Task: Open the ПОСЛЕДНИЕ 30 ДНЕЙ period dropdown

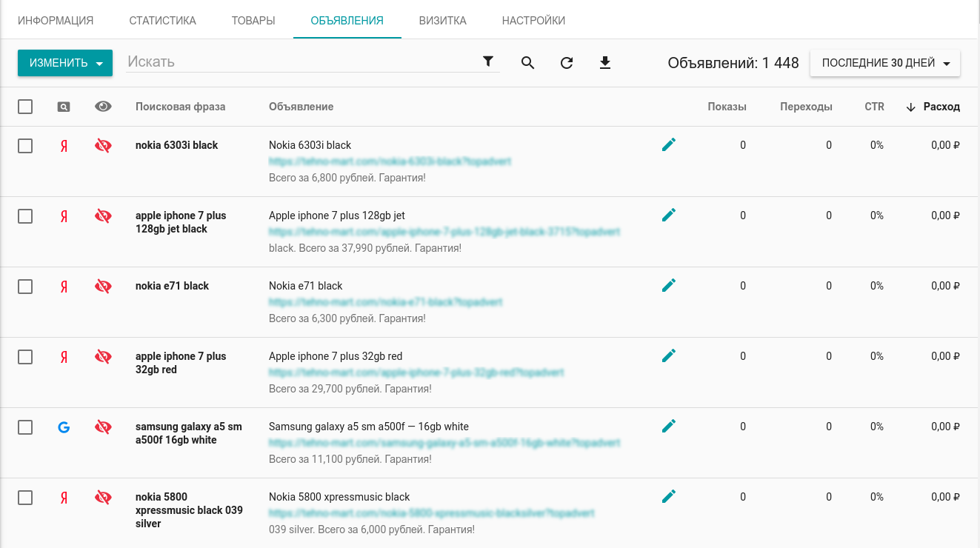Action: pyautogui.click(x=885, y=63)
